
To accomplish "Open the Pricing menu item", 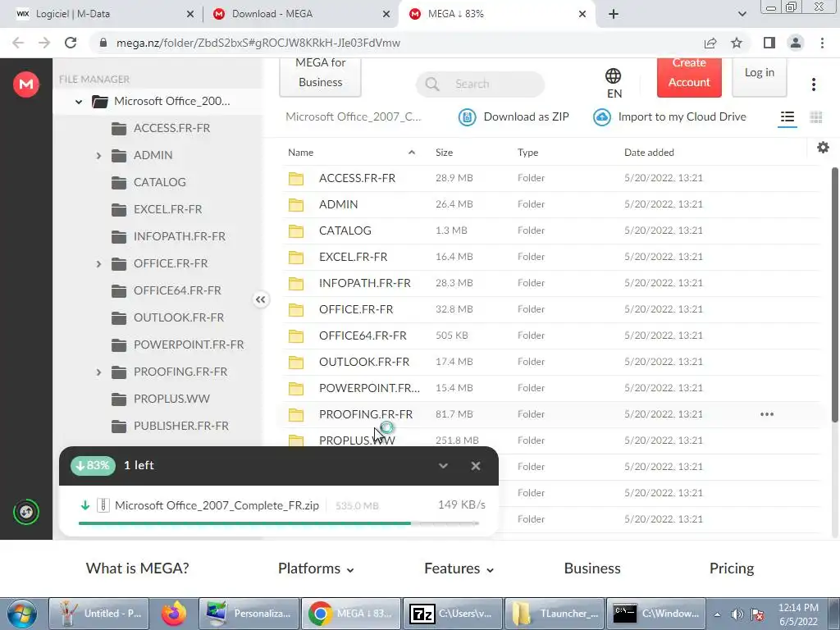I will coord(731,568).
